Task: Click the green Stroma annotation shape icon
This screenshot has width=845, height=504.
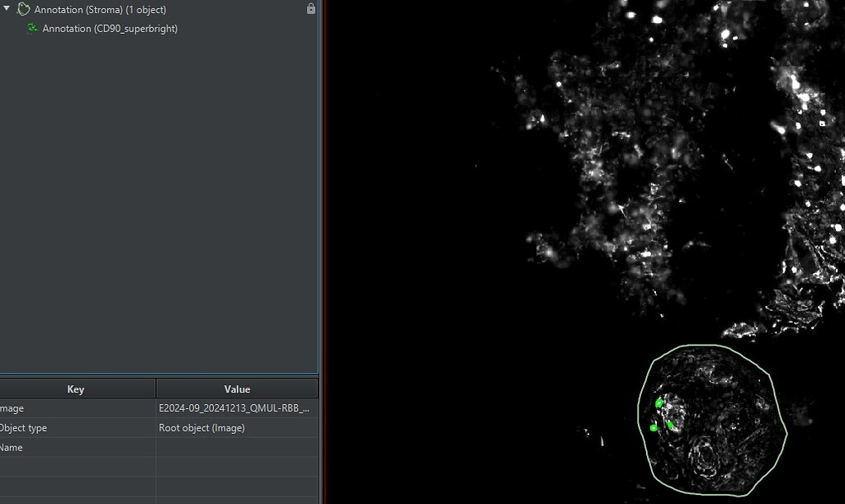Action: (x=24, y=9)
